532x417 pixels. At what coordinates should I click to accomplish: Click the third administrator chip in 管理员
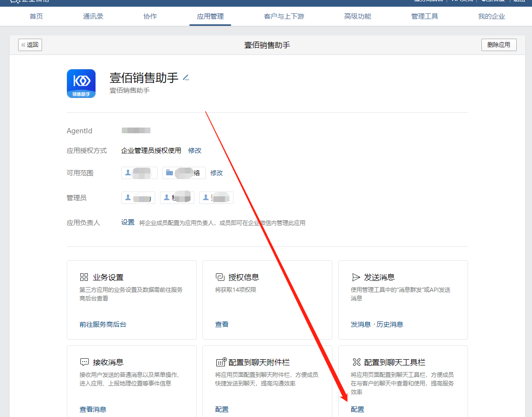(216, 198)
